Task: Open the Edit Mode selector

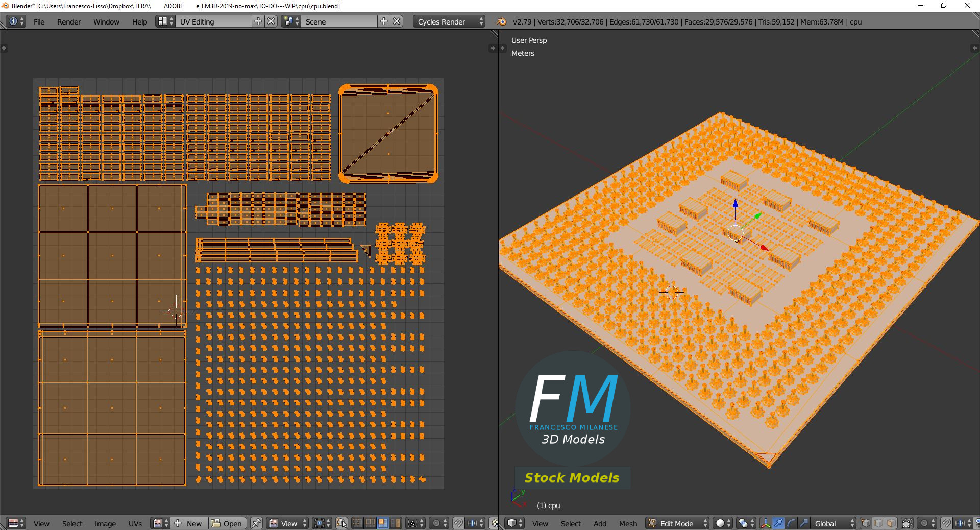Action: (x=677, y=523)
